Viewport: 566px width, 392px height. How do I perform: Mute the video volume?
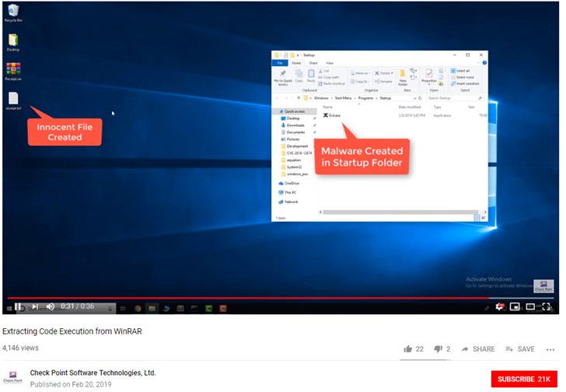click(51, 306)
